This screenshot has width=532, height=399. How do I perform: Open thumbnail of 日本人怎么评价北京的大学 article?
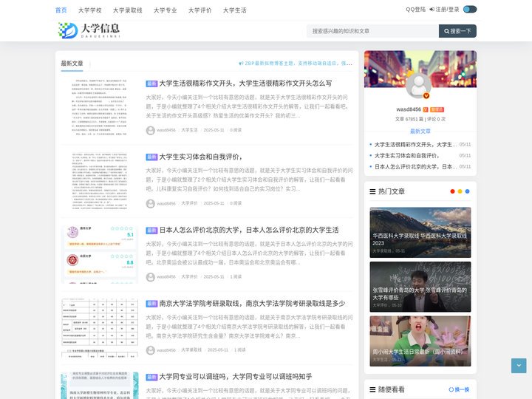[x=100, y=253]
